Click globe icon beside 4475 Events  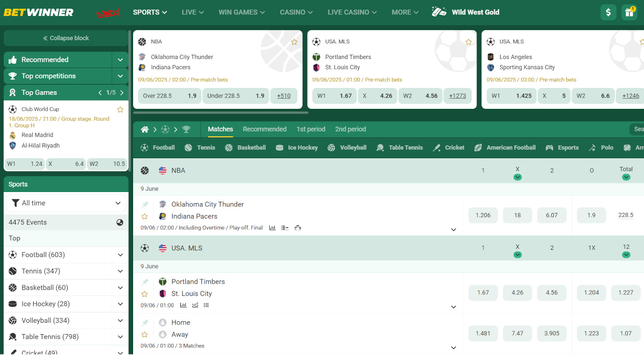point(120,223)
